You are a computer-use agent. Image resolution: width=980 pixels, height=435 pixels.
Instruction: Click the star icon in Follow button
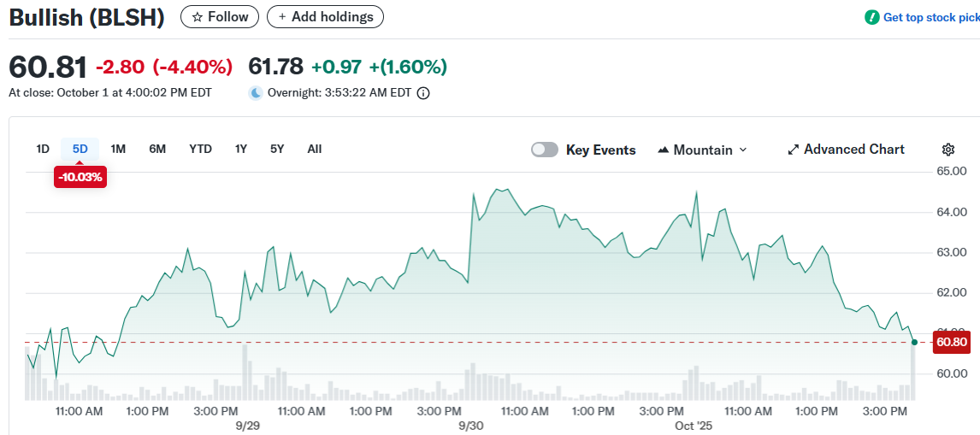pos(197,17)
